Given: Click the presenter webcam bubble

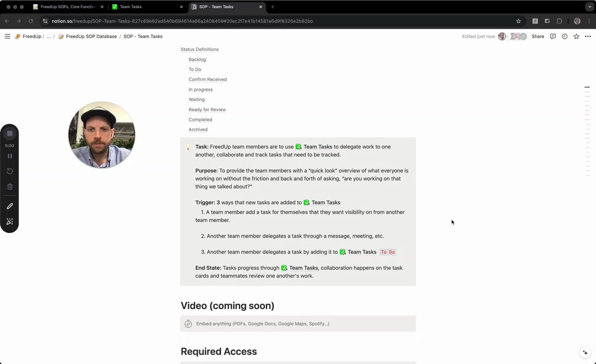Looking at the screenshot, I should 102,134.
